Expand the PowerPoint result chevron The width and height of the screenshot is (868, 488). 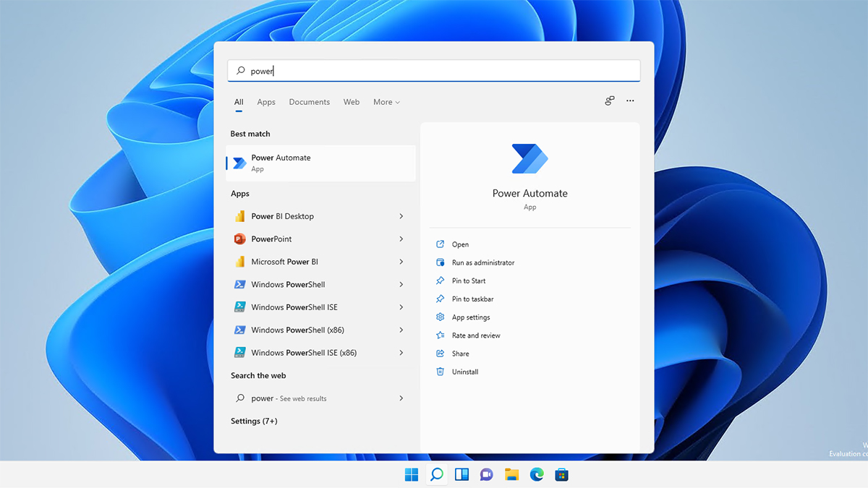click(x=401, y=239)
